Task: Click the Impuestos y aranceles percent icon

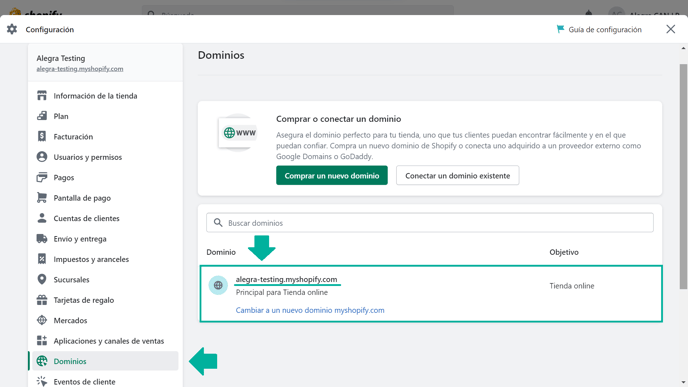Action: [42, 259]
